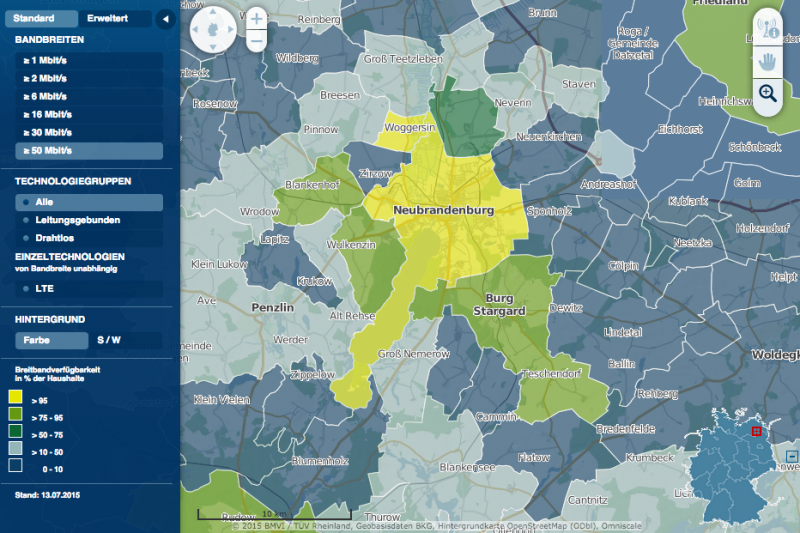Activate the hand pan tool
The width and height of the screenshot is (800, 533).
point(768,60)
